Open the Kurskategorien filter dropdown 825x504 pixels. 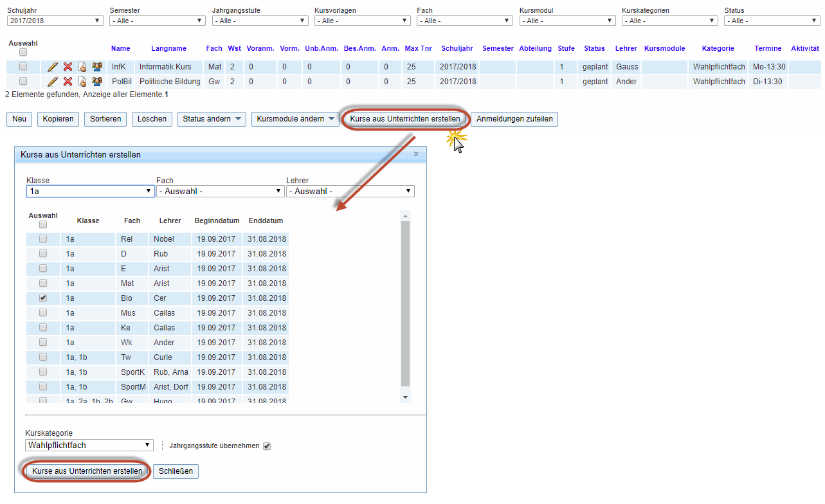669,21
